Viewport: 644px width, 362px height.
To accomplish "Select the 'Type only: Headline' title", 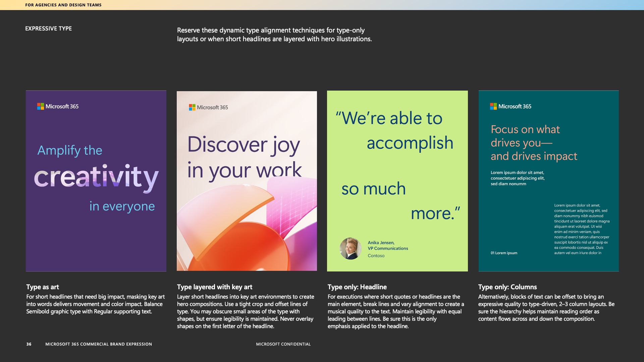I will click(x=357, y=287).
